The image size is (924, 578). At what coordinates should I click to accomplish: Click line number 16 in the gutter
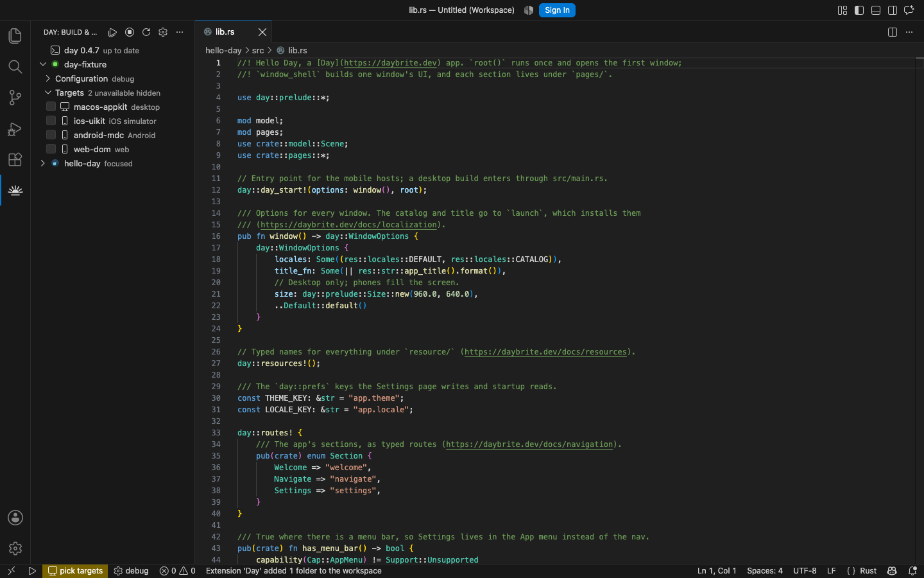(x=216, y=236)
